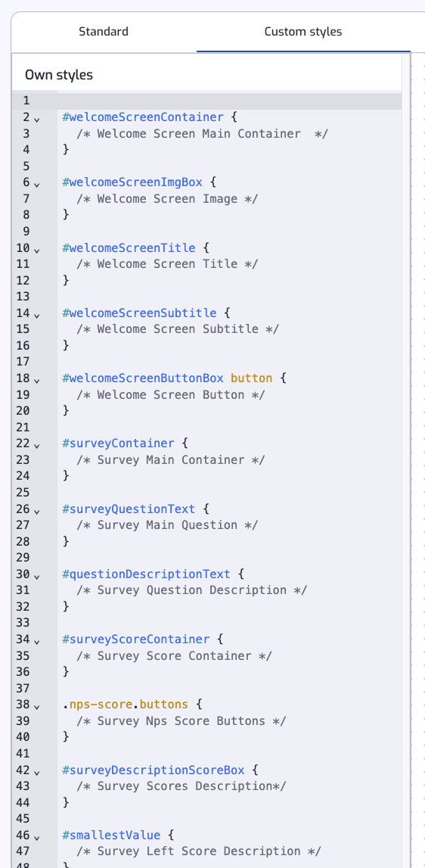Click line number 25 in gutter
This screenshot has width=425, height=868.
[x=23, y=492]
